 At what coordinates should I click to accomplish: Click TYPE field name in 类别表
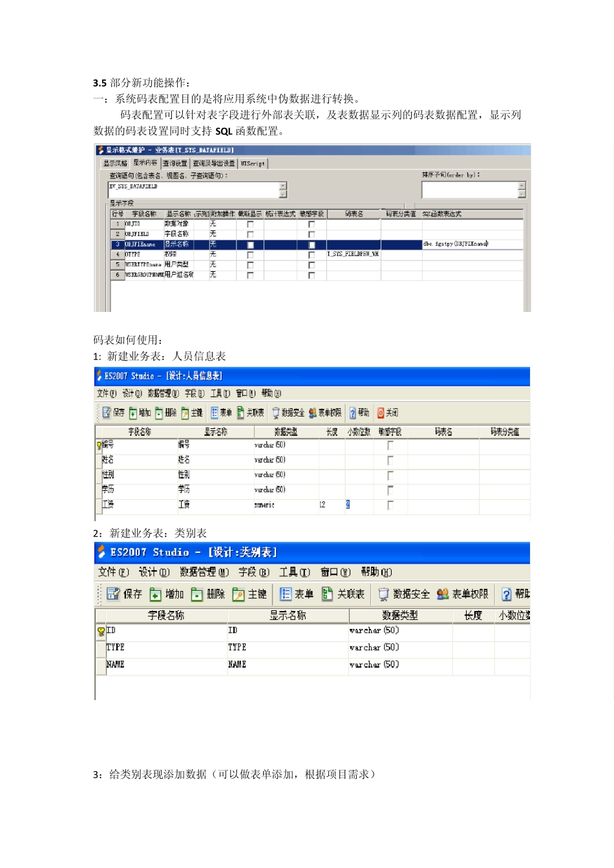click(x=116, y=648)
